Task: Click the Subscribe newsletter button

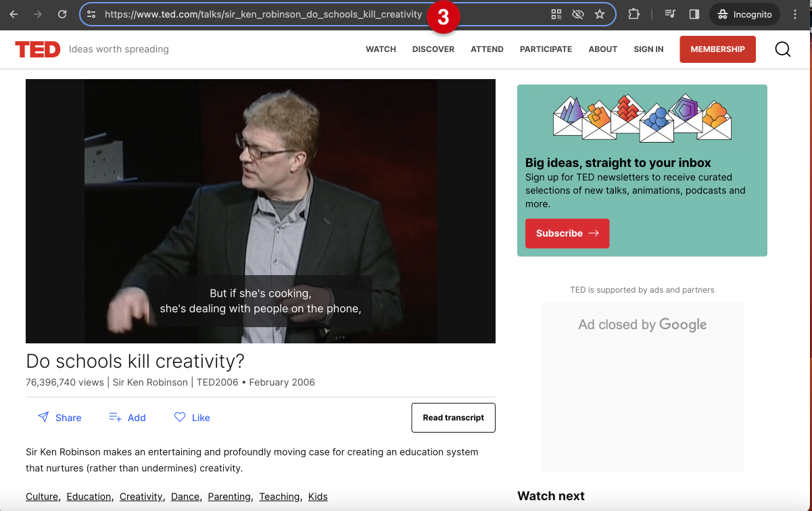Action: 567,233
